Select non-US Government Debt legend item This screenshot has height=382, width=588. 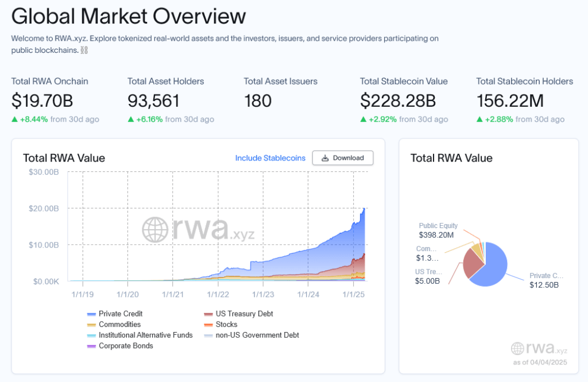[257, 335]
